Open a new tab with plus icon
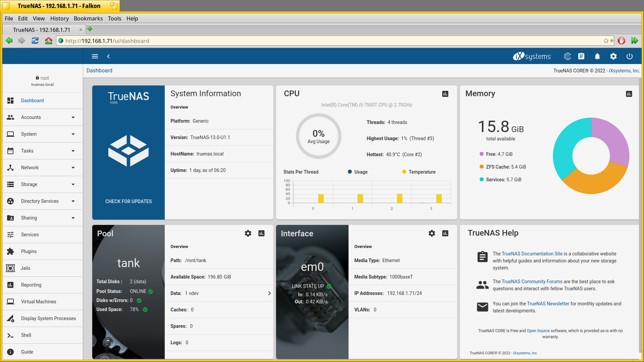This screenshot has width=644, height=362. click(90, 29)
